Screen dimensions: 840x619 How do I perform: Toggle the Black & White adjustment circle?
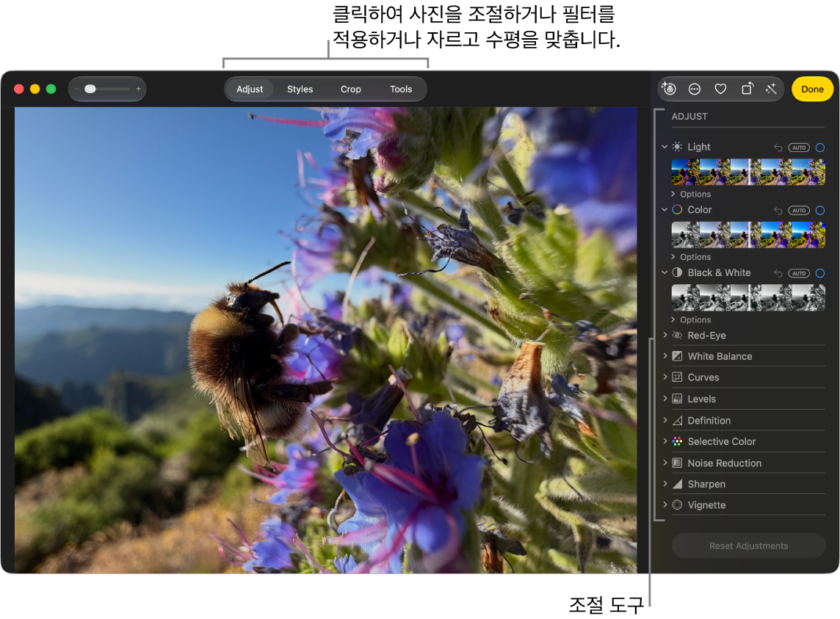tap(819, 273)
